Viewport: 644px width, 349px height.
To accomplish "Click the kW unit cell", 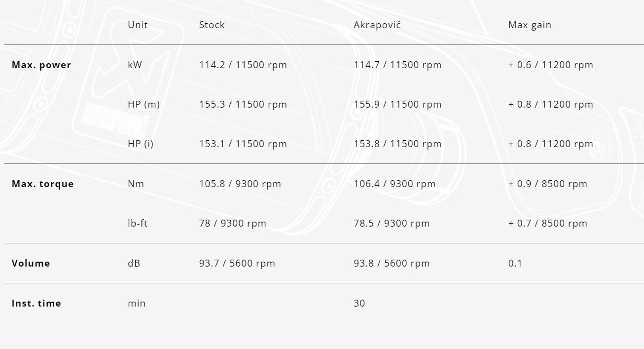I will coord(135,65).
